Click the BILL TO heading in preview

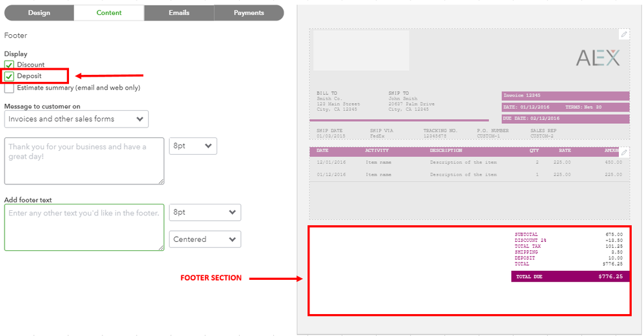pyautogui.click(x=327, y=94)
